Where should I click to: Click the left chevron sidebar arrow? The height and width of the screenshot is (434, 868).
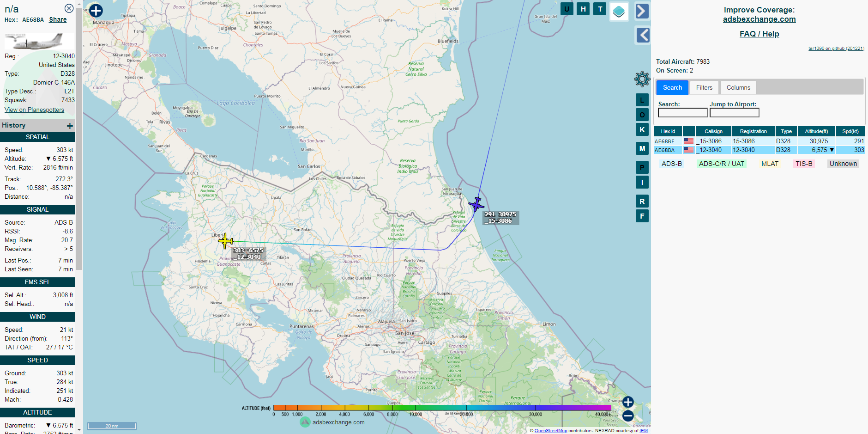coord(643,35)
